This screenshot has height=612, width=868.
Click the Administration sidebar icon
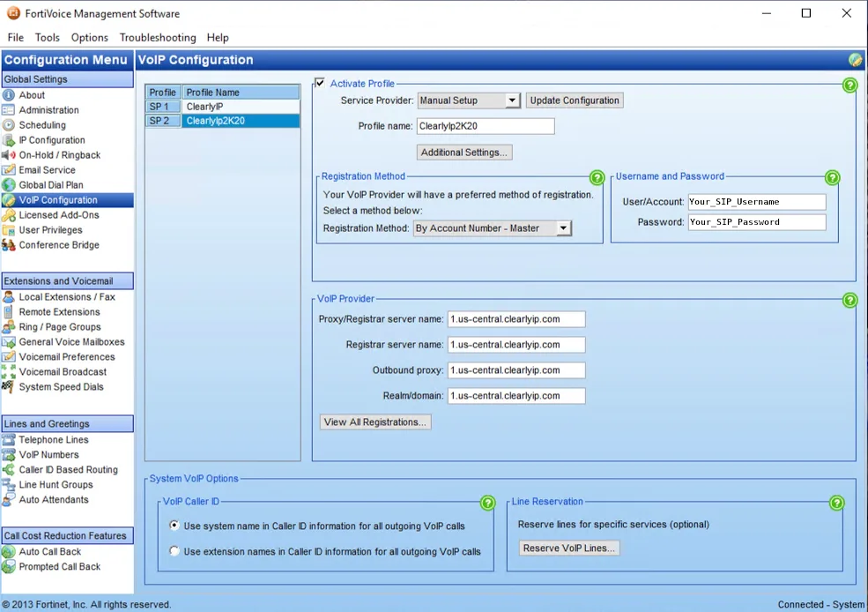(x=9, y=110)
